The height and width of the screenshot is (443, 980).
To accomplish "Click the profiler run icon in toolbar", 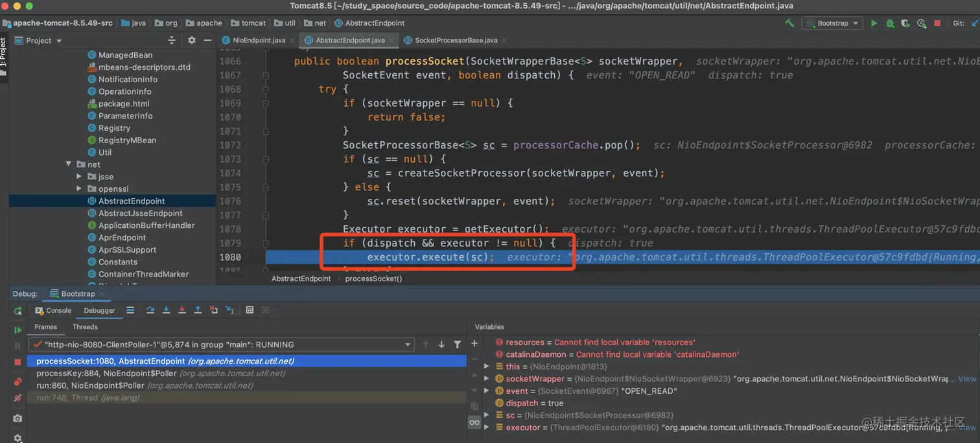I will click(x=921, y=23).
